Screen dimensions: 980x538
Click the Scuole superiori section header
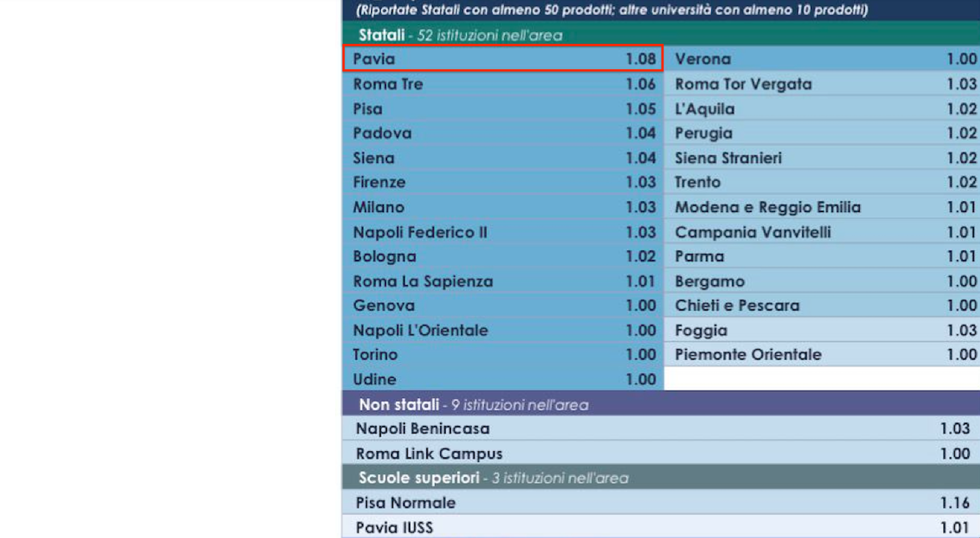[x=661, y=477]
